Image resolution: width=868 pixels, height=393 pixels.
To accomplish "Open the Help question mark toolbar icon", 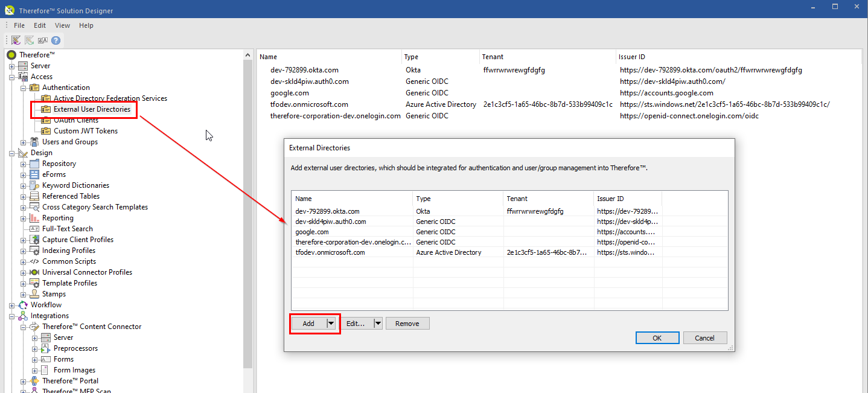I will tap(56, 40).
